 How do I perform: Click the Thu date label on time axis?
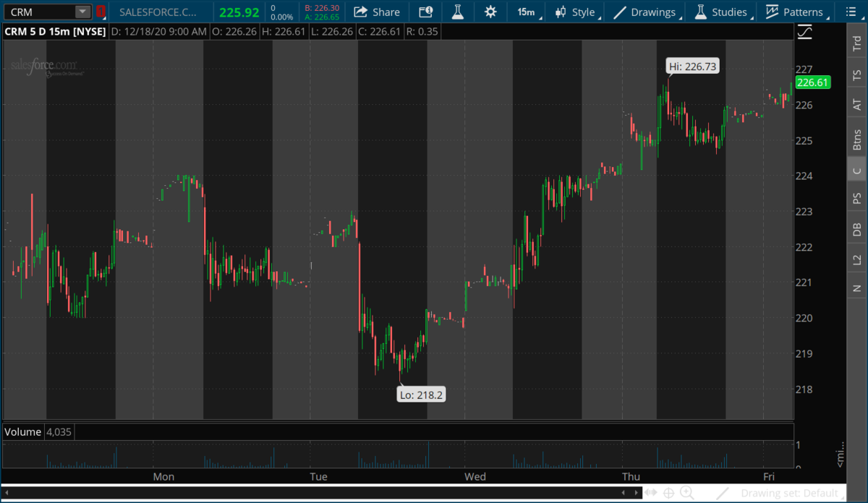coord(631,476)
